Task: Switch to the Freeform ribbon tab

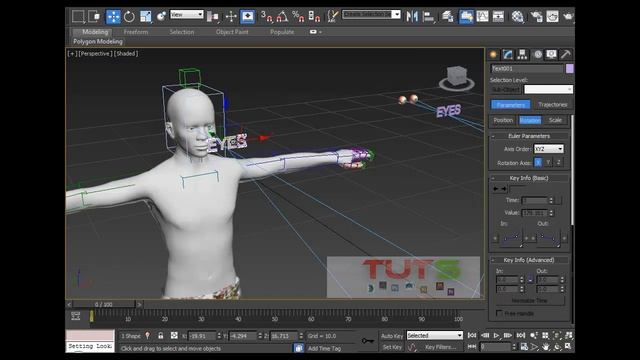Action: tap(136, 32)
